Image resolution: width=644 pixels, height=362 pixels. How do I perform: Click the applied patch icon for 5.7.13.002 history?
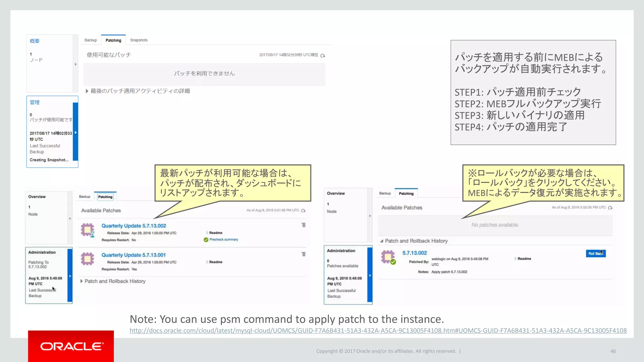tap(388, 257)
